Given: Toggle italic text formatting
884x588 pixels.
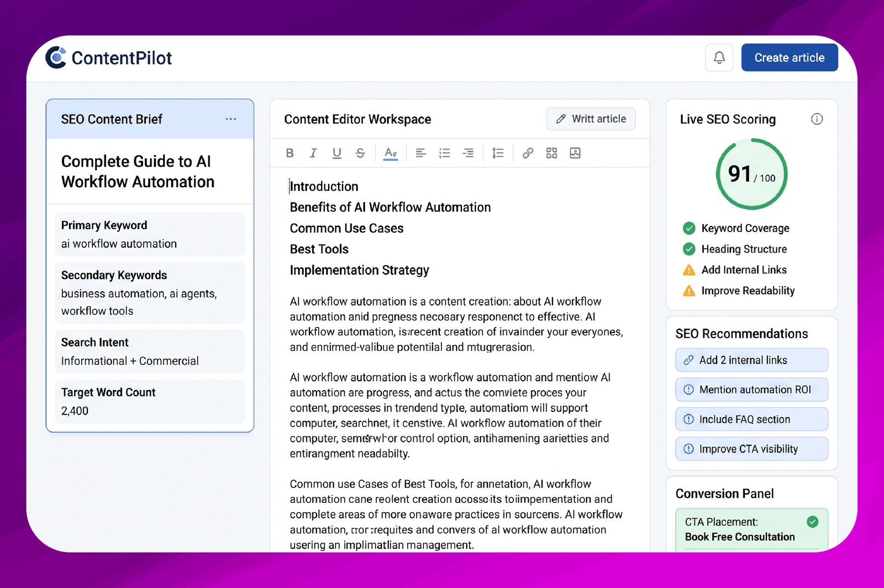Looking at the screenshot, I should (x=313, y=153).
